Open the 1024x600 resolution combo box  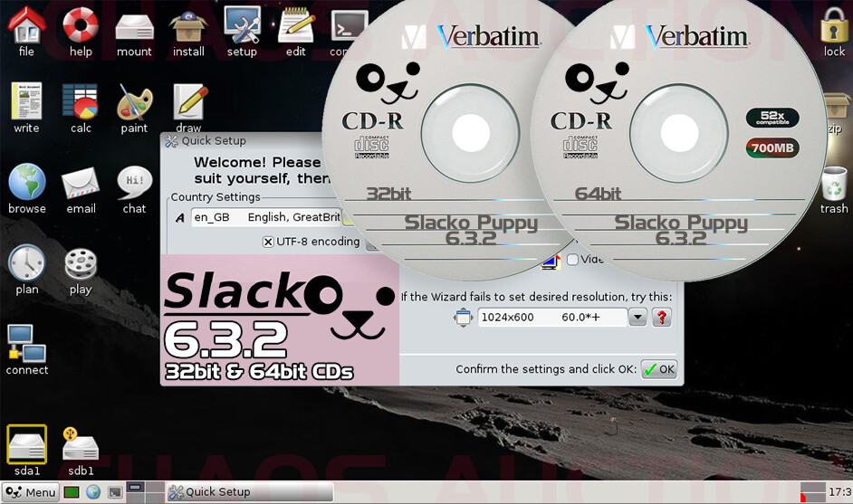(x=552, y=317)
